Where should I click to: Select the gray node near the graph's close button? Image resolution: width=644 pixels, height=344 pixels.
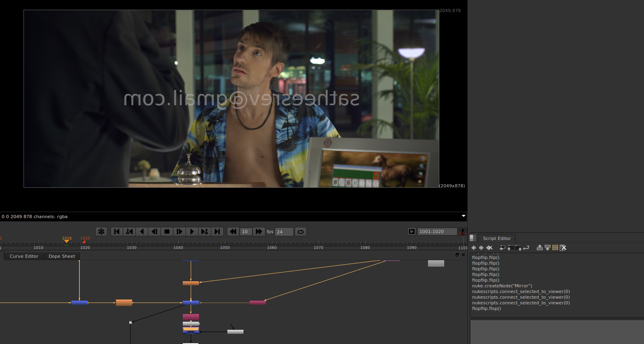436,263
